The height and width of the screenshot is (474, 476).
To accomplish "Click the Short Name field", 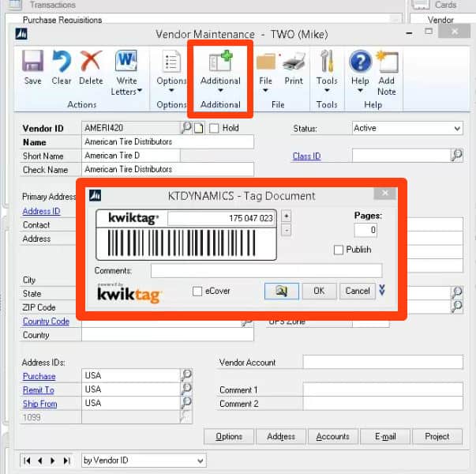I will [131, 156].
